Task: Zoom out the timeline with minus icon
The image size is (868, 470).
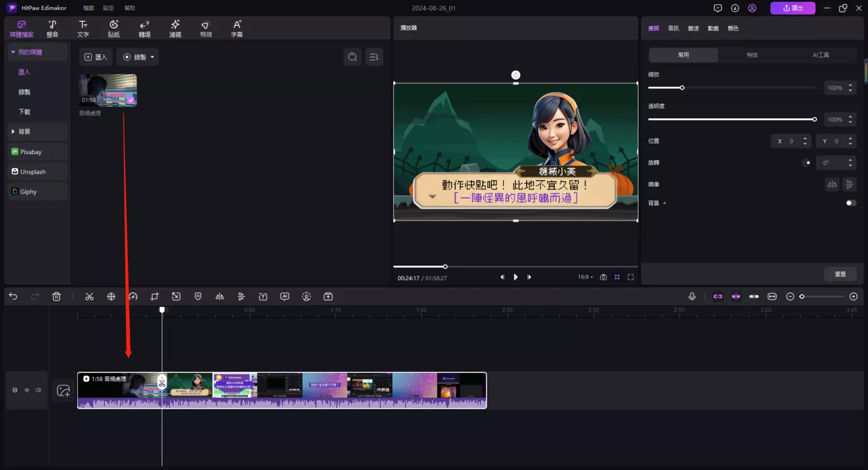Action: (790, 296)
